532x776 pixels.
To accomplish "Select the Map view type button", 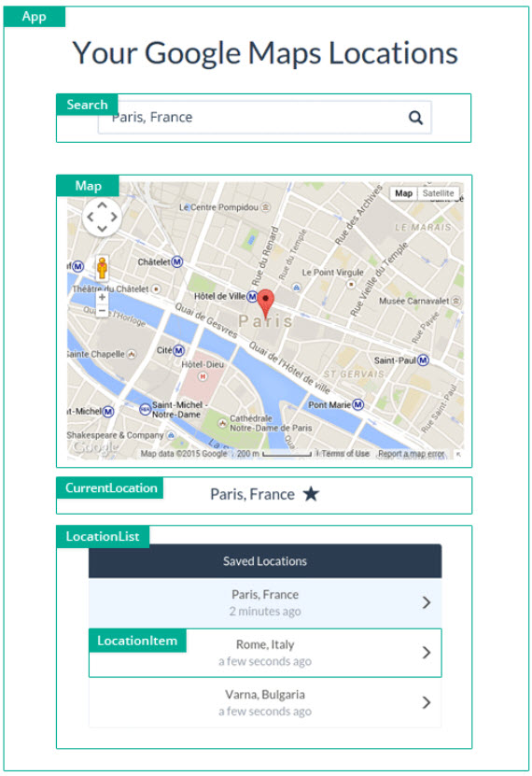I will click(x=403, y=193).
